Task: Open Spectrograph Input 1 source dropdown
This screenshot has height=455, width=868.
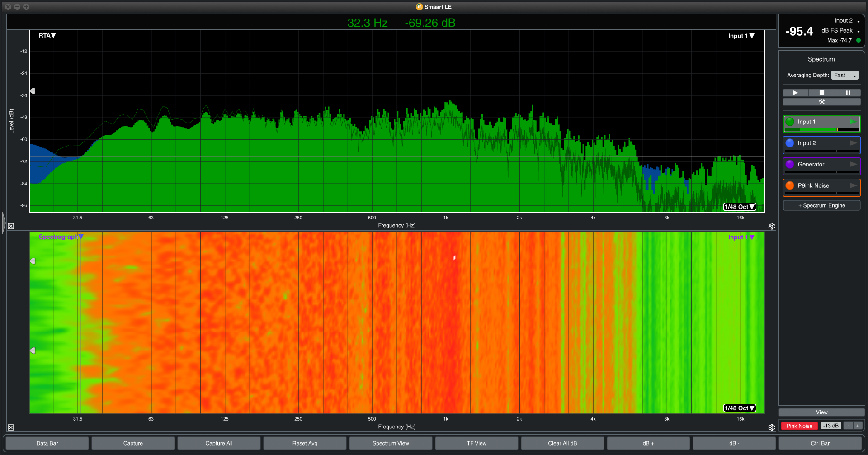Action: (741, 237)
